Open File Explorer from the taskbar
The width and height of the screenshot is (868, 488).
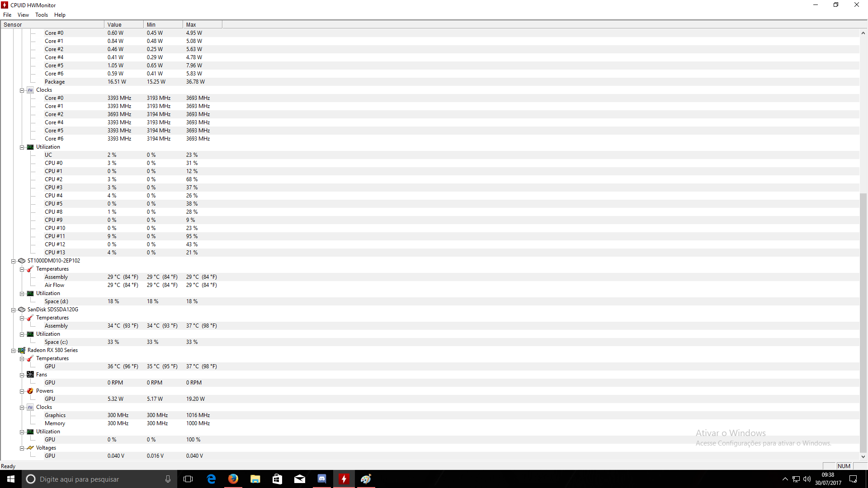pyautogui.click(x=255, y=479)
